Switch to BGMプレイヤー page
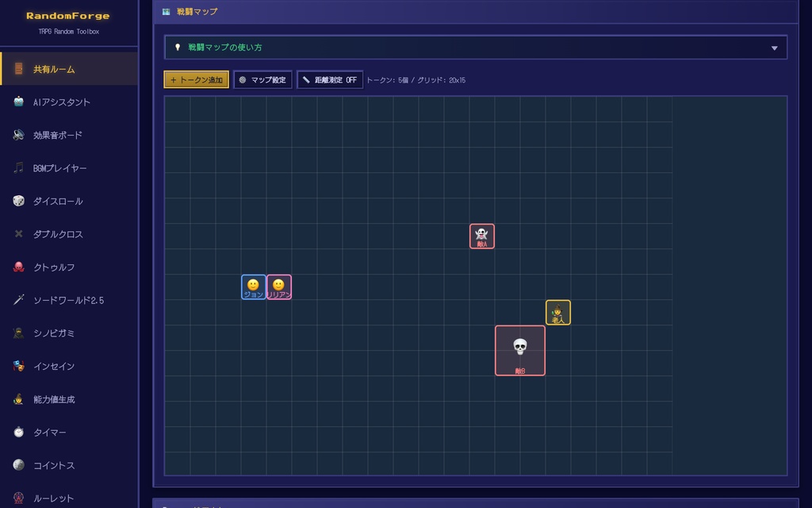This screenshot has height=508, width=812. (69, 168)
